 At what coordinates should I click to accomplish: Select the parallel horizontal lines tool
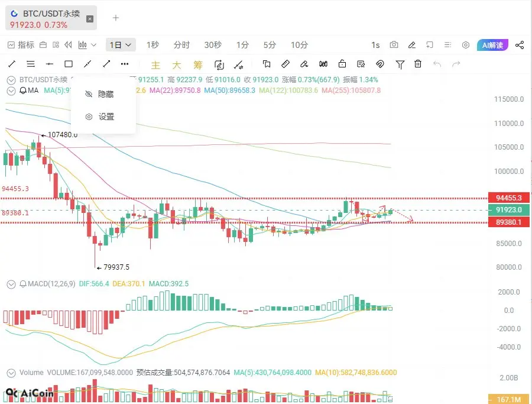31,64
